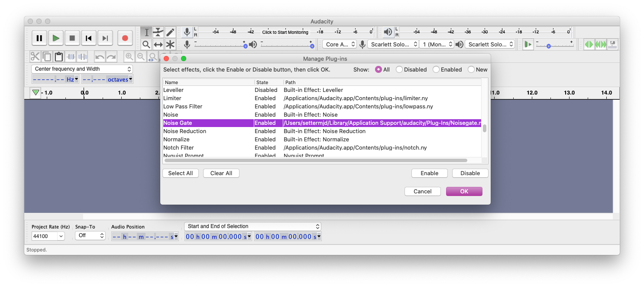Select the Time Shift tool

pyautogui.click(x=158, y=44)
